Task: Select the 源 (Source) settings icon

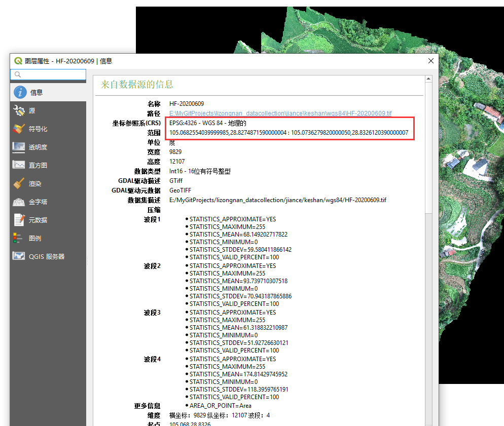Action: [19, 110]
